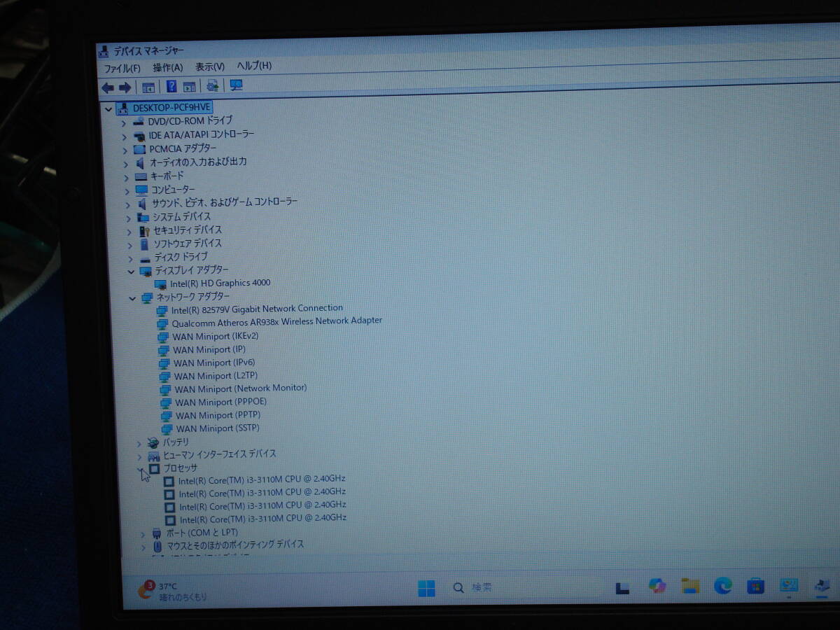Expand the オーディオの入力および出力 node
This screenshot has width=840, height=630.
(126, 164)
